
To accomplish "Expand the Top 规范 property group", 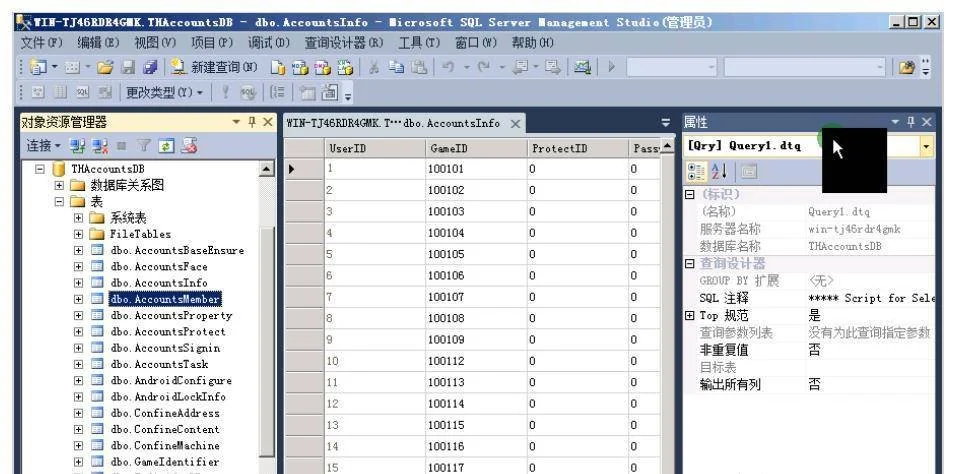I will tap(689, 316).
